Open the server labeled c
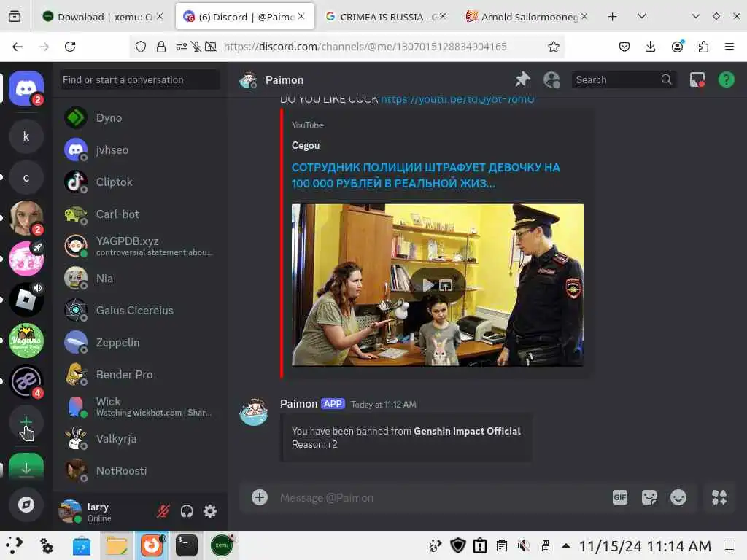The width and height of the screenshot is (747, 560). pyautogui.click(x=26, y=178)
